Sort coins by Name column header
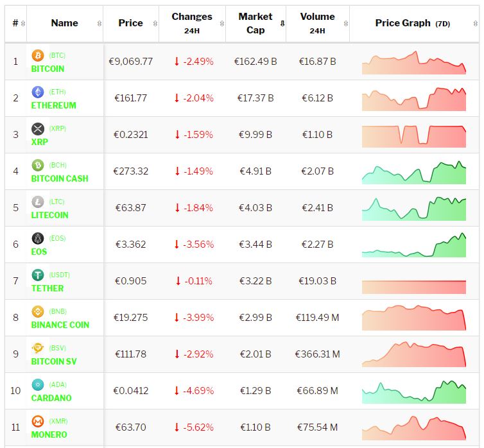484x448 pixels. point(64,23)
